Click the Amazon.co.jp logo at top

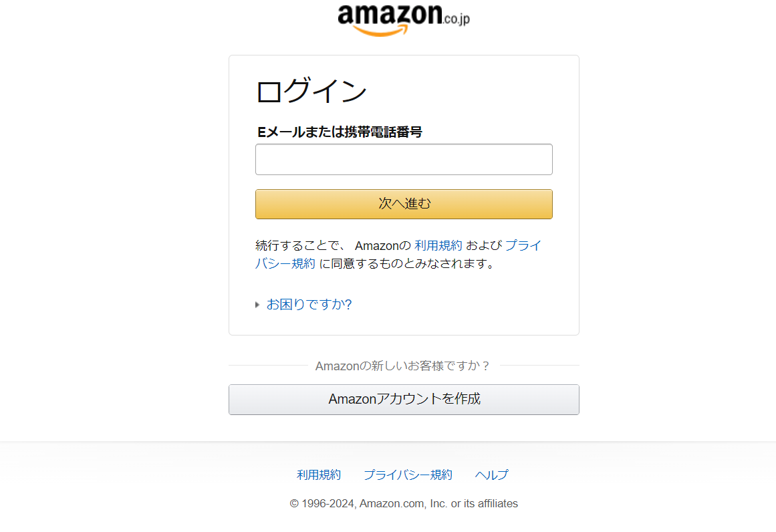click(404, 20)
